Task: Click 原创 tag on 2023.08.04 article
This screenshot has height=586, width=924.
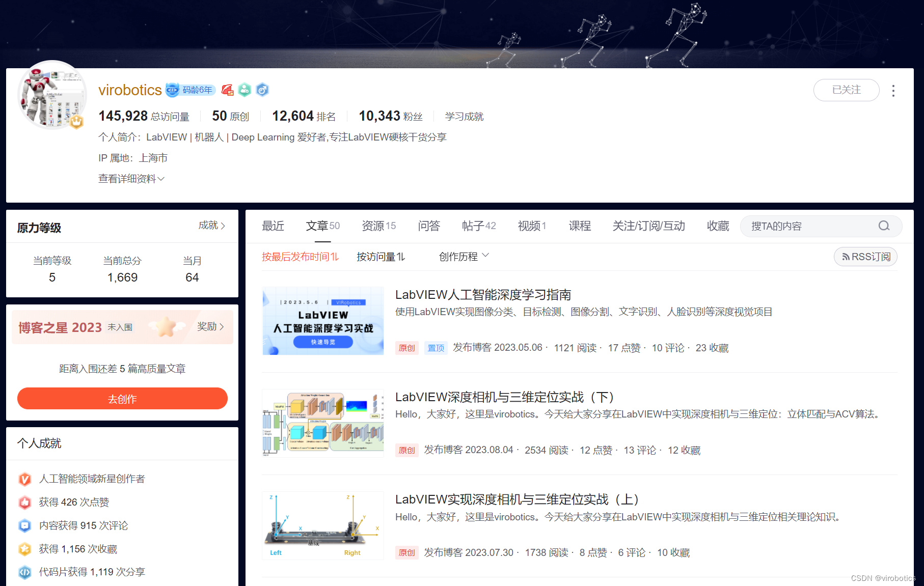Action: coord(406,451)
